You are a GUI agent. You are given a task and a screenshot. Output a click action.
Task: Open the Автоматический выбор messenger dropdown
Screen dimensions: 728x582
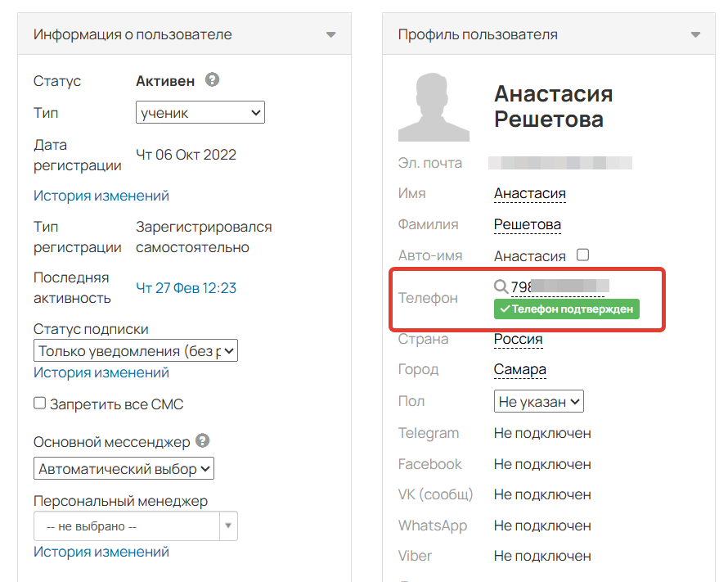[122, 468]
